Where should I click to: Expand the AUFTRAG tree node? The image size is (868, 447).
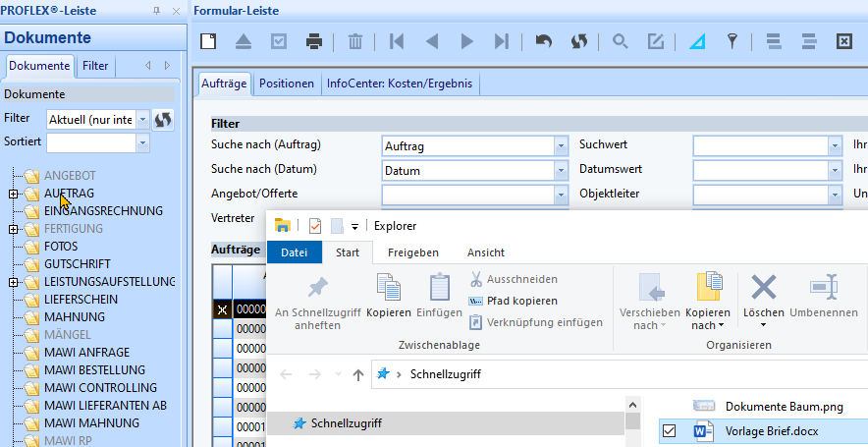[14, 194]
